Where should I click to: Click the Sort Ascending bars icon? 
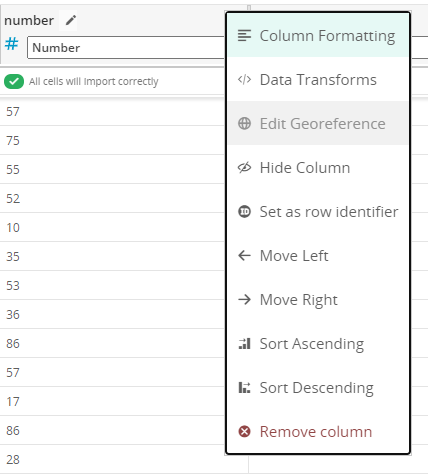click(244, 343)
